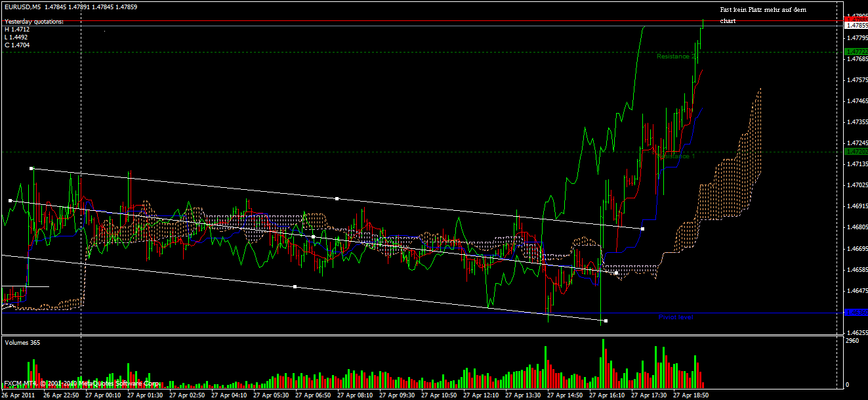The height and width of the screenshot is (400, 868).
Task: Click the white 1.47859 current price tag
Action: (x=856, y=25)
